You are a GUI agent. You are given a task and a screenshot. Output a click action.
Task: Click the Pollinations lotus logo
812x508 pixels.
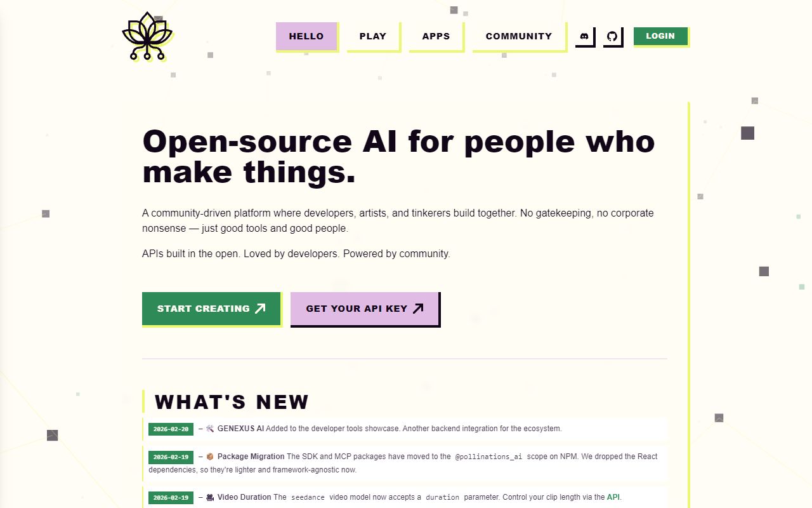pyautogui.click(x=147, y=36)
